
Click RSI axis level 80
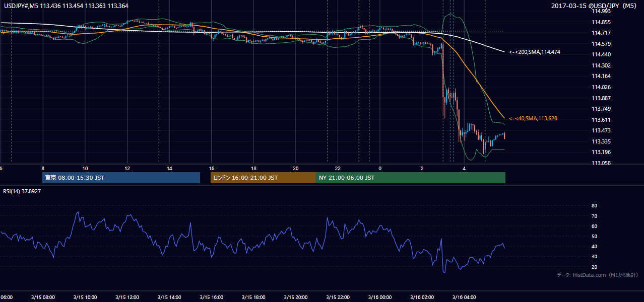click(594, 206)
